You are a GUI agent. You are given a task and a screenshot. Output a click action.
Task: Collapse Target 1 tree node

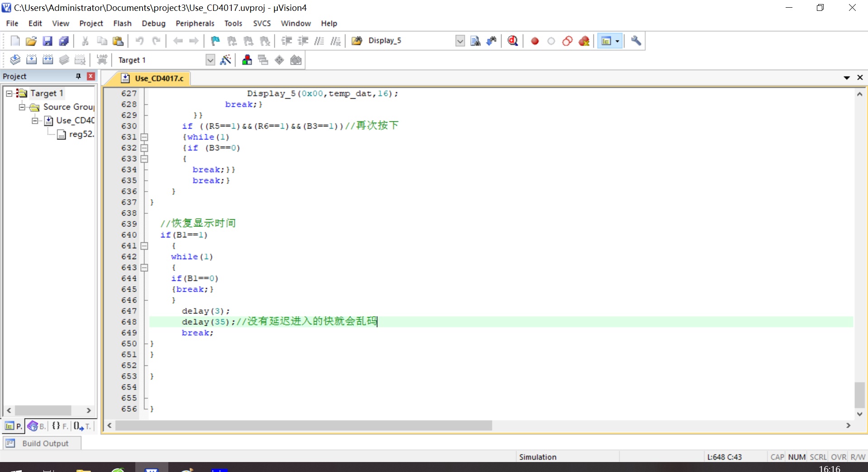pos(9,93)
